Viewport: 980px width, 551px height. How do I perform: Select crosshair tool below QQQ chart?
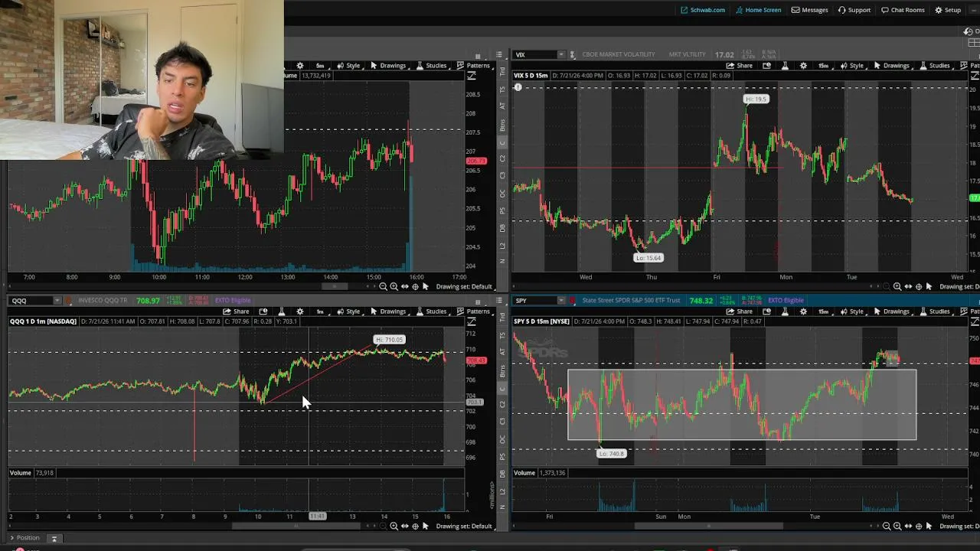point(415,526)
